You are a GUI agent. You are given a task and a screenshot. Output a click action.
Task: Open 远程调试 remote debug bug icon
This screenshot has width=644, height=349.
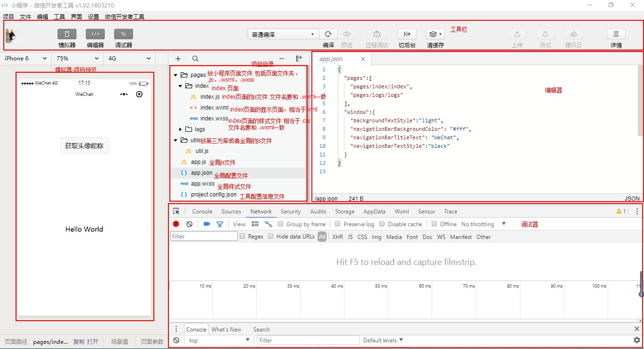pos(376,34)
